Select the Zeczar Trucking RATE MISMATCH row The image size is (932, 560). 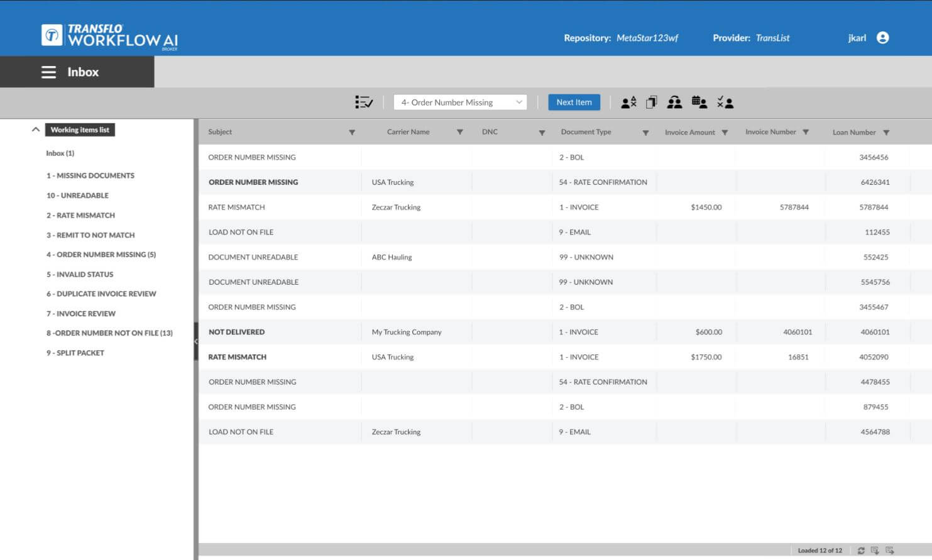coord(565,207)
